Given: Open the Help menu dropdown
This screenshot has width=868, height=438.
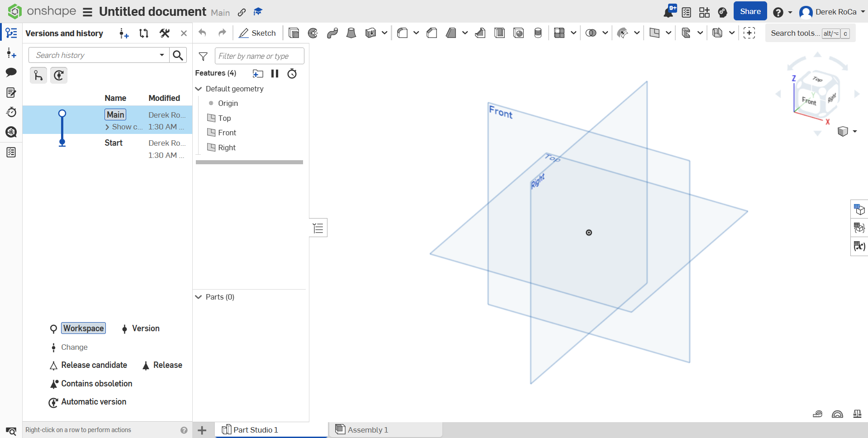Looking at the screenshot, I should [x=783, y=12].
